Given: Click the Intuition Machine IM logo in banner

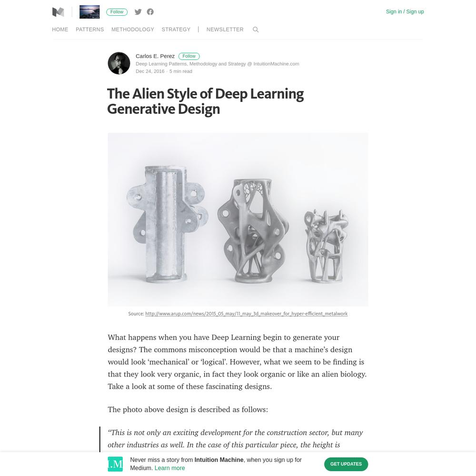Looking at the screenshot, I should (115, 464).
